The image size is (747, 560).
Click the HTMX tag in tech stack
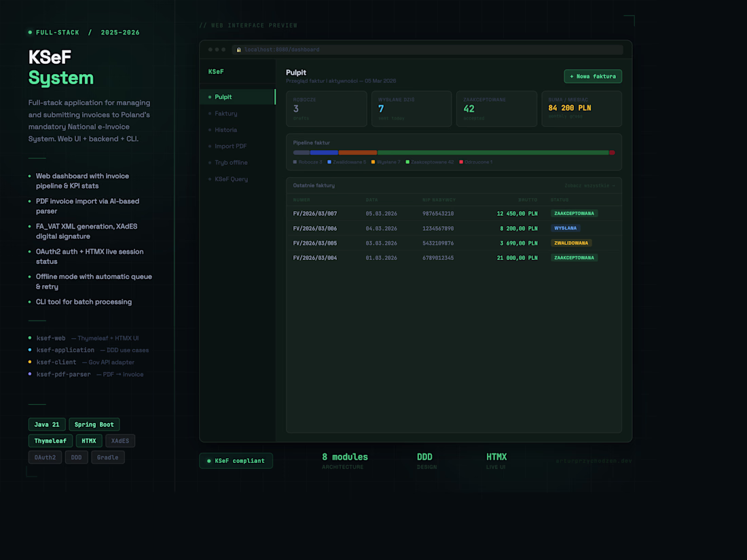pyautogui.click(x=88, y=441)
